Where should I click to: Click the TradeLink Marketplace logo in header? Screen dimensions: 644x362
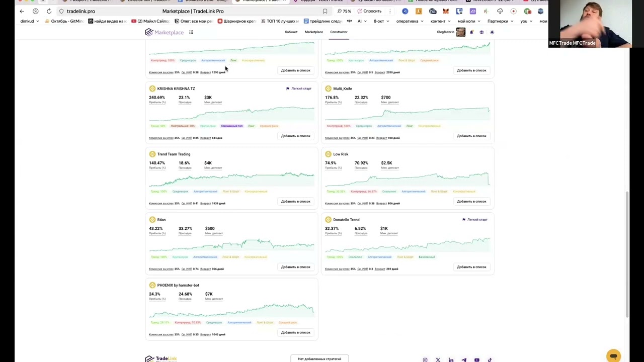point(165,32)
